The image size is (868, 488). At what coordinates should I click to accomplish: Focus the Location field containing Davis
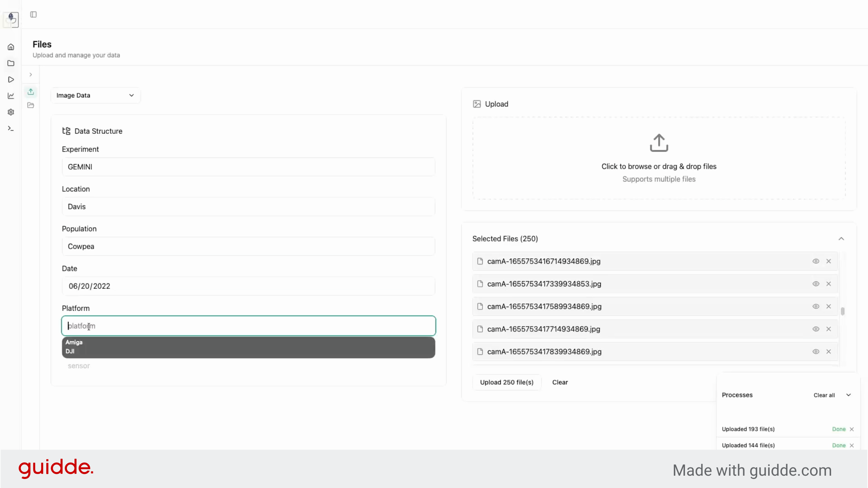pos(248,206)
